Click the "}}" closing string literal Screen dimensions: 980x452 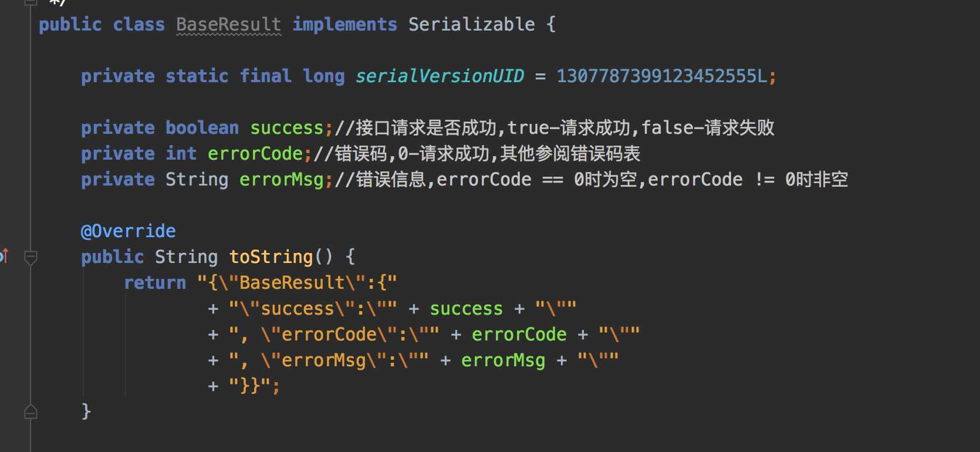coord(250,386)
